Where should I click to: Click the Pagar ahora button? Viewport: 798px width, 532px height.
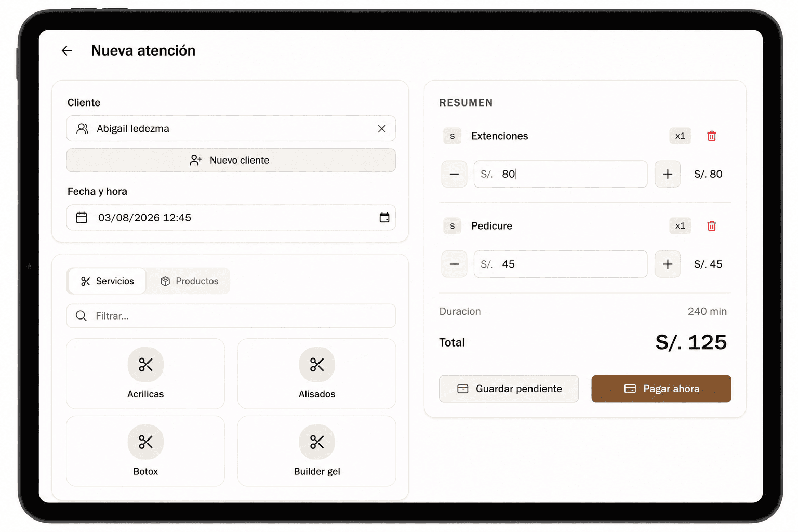point(661,389)
